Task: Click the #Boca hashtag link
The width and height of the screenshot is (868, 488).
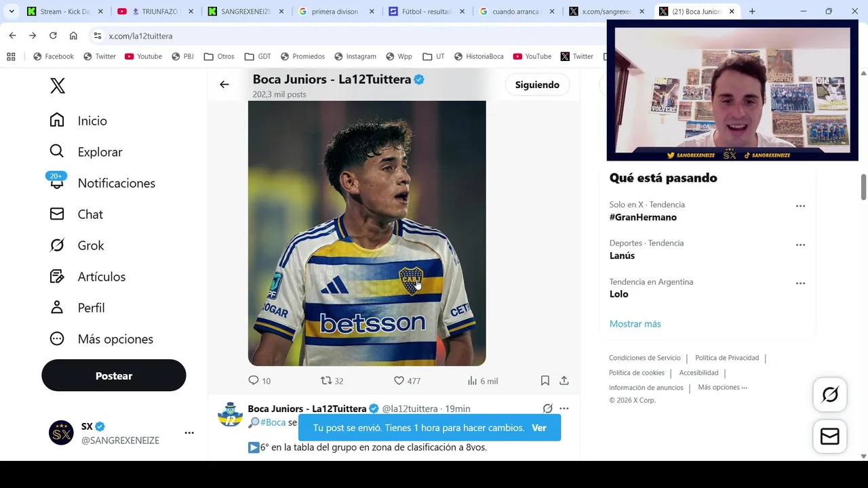Action: (x=273, y=422)
